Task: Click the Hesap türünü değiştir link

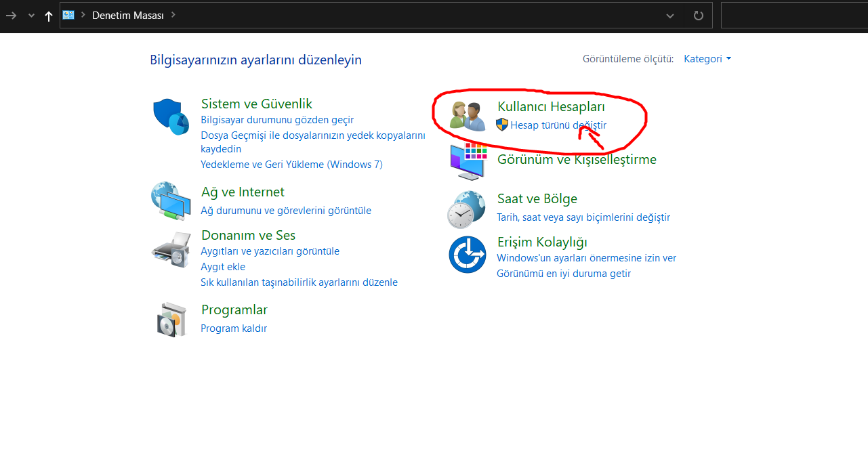Action: click(x=558, y=125)
